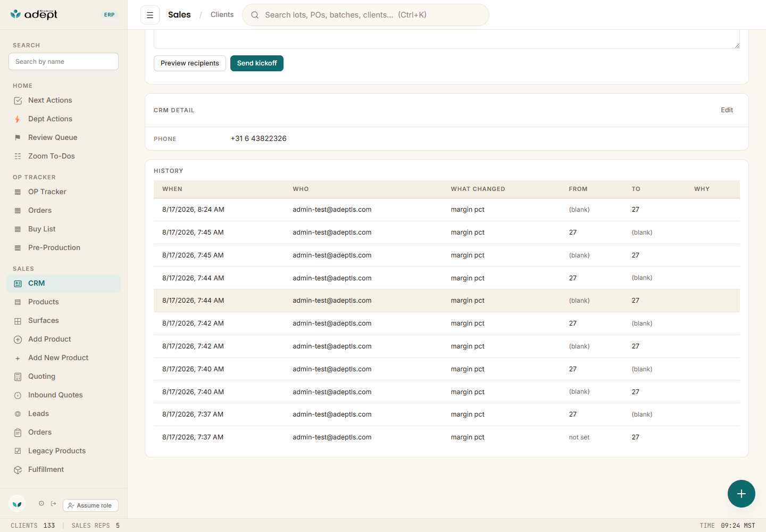Open Pre-Production page
Viewport: 766px width, 532px height.
click(x=64, y=247)
